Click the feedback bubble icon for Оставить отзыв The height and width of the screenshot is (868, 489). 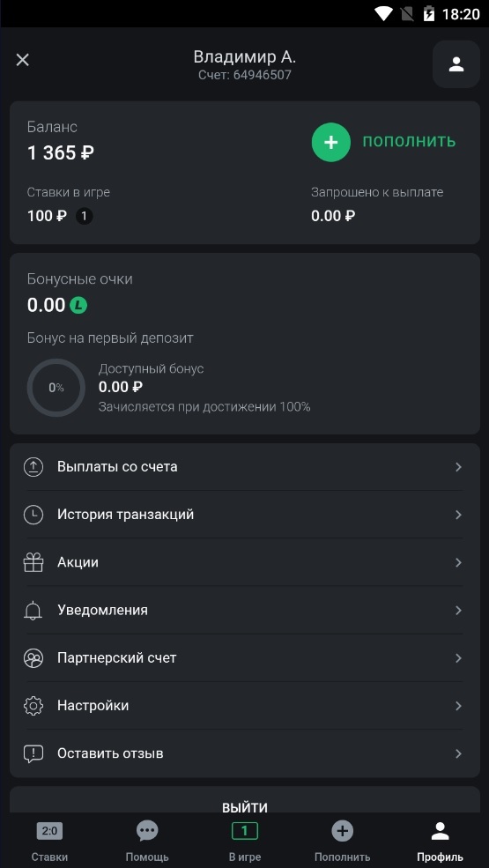[x=33, y=754]
